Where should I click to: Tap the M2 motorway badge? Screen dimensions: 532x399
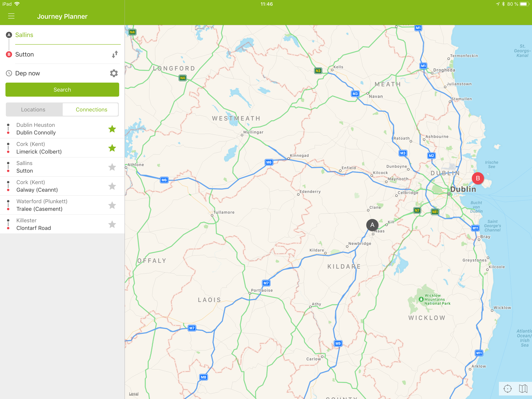[432, 155]
